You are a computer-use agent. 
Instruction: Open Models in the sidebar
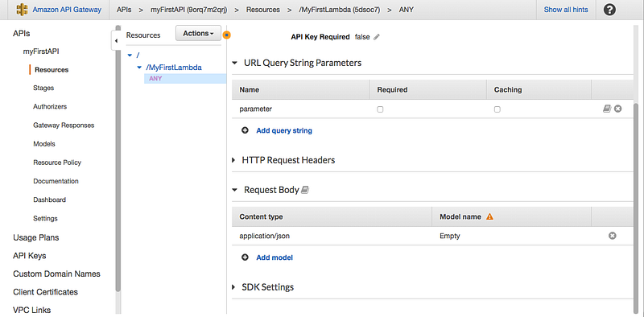[44, 144]
